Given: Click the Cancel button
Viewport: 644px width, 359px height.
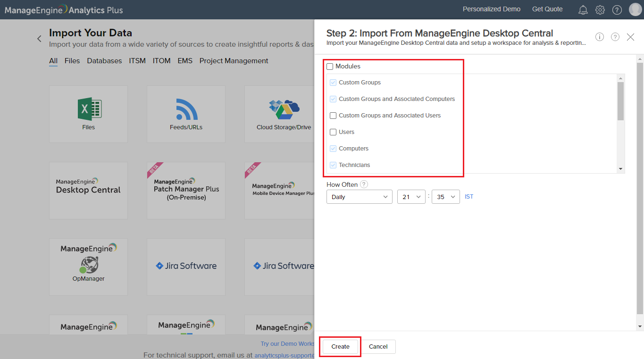Looking at the screenshot, I should pos(378,347).
